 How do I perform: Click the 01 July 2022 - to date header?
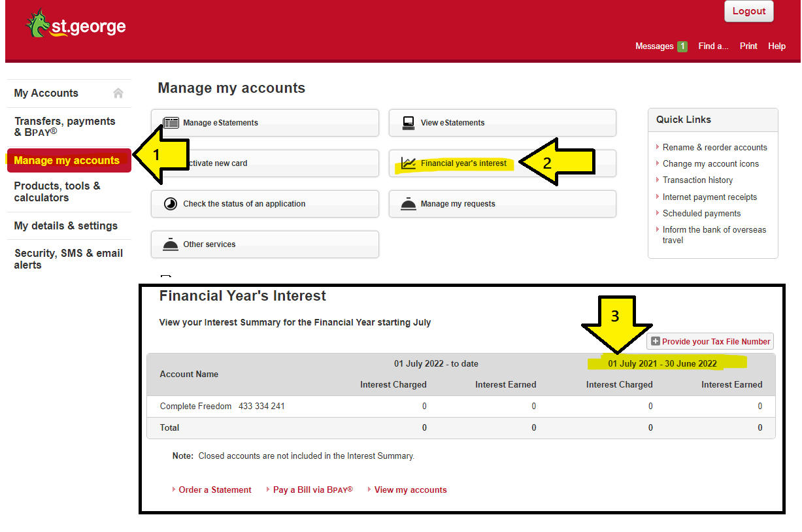[x=436, y=363]
